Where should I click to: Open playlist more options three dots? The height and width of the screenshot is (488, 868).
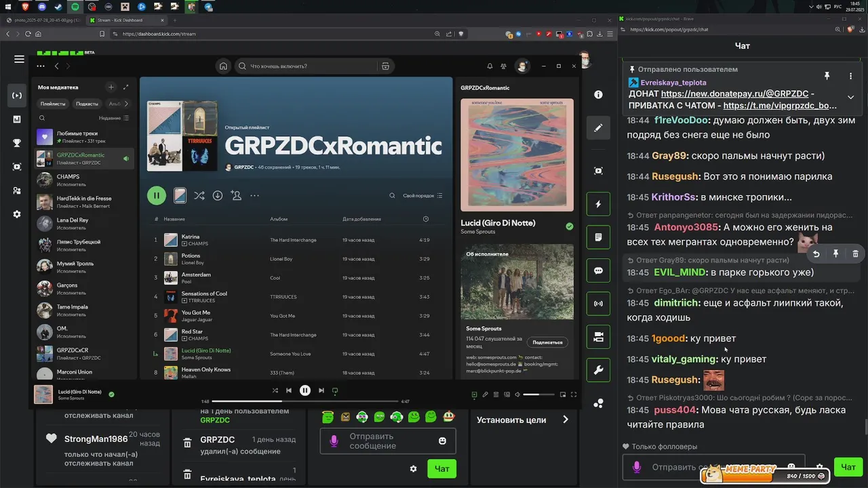254,195
